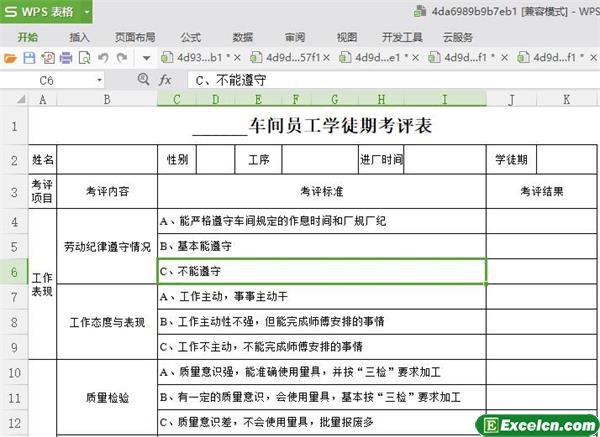Switch to the 页面布局 ribbon tab
Screen dimensions: 600x437
(135, 37)
